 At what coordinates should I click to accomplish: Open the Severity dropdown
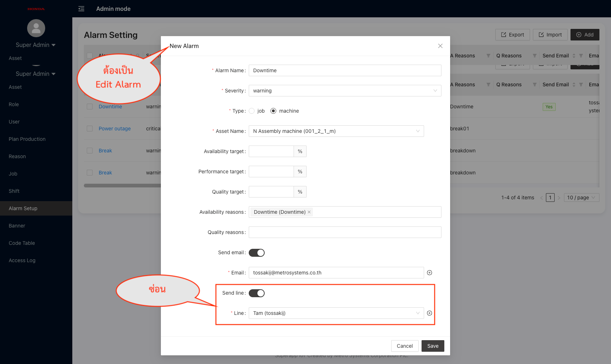click(345, 91)
